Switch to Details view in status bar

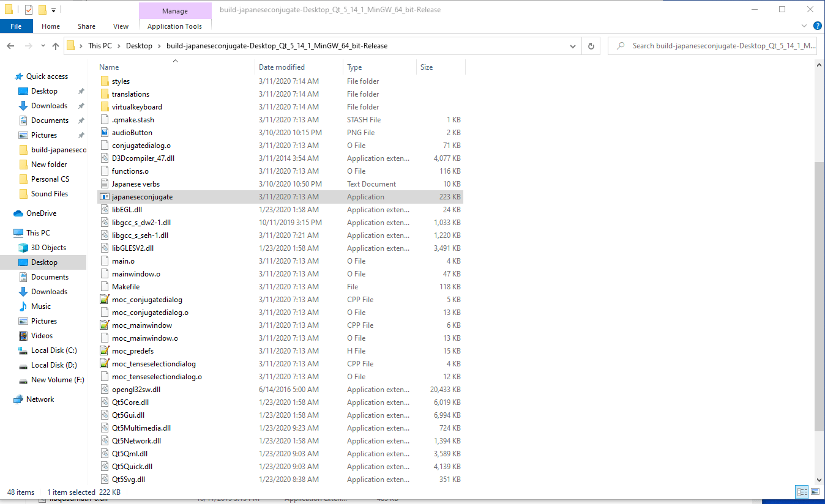pos(802,492)
